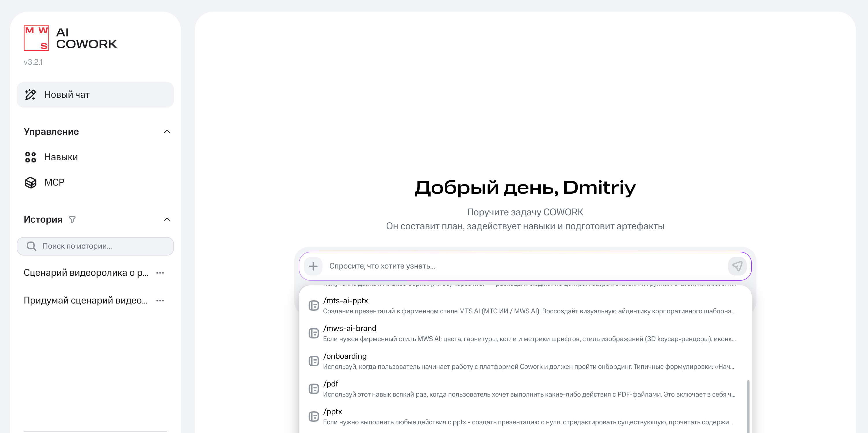Open options for 'Придумай сценарий' chat
This screenshot has width=868, height=433.
click(160, 301)
